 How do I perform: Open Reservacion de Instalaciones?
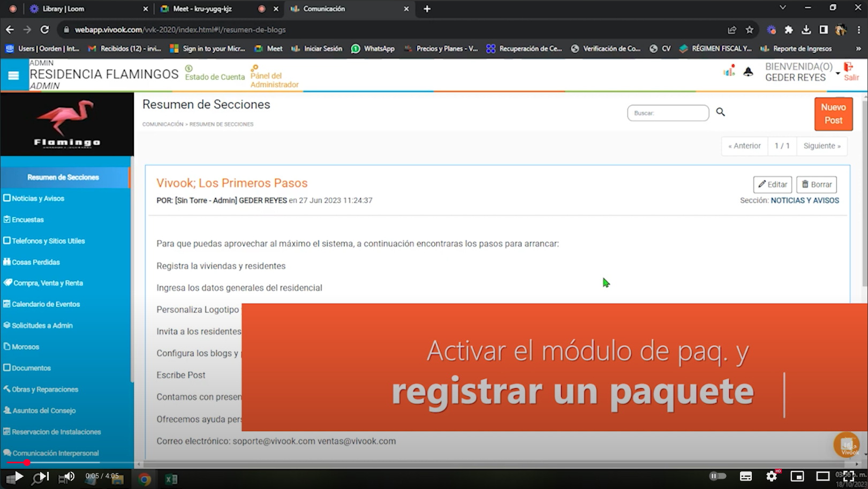click(56, 432)
